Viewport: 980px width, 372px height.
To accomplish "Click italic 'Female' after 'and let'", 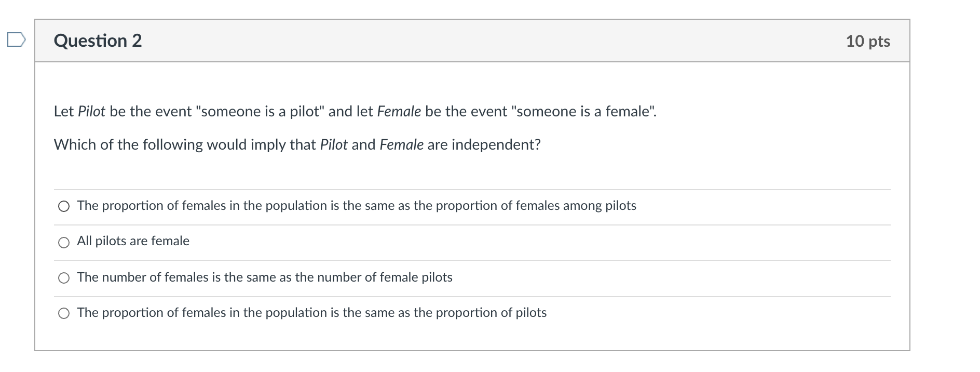I will pos(399,111).
